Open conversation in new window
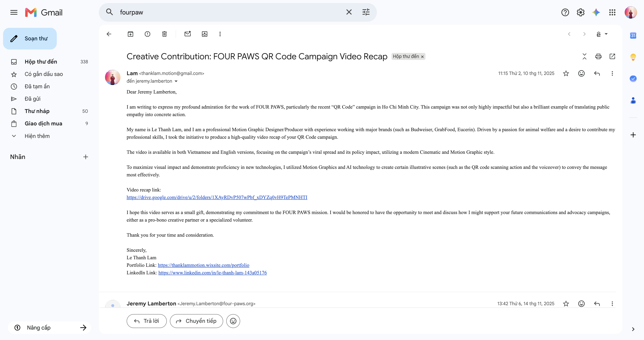Image resolution: width=644 pixels, height=340 pixels. click(612, 57)
